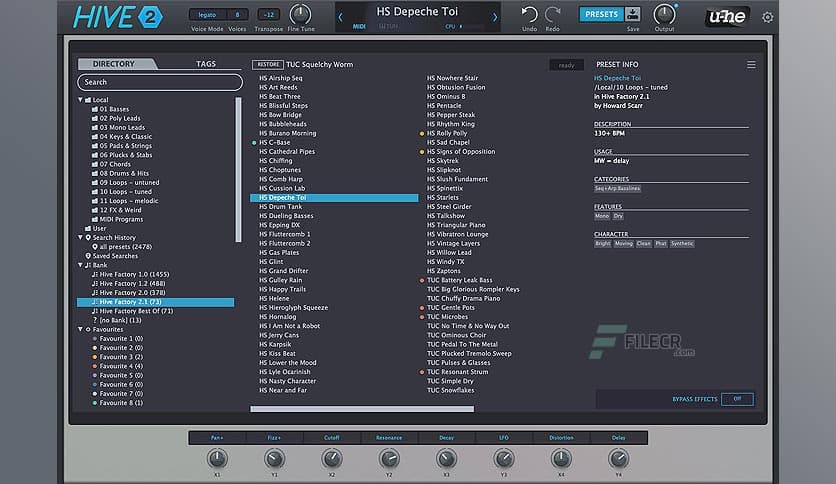Click the u-he logo
836x484 pixels.
coord(727,16)
